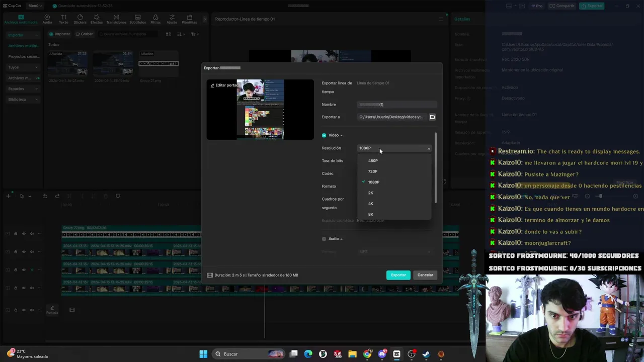
Task: Open filter dropdown in media panel
Action: pyautogui.click(x=195, y=34)
